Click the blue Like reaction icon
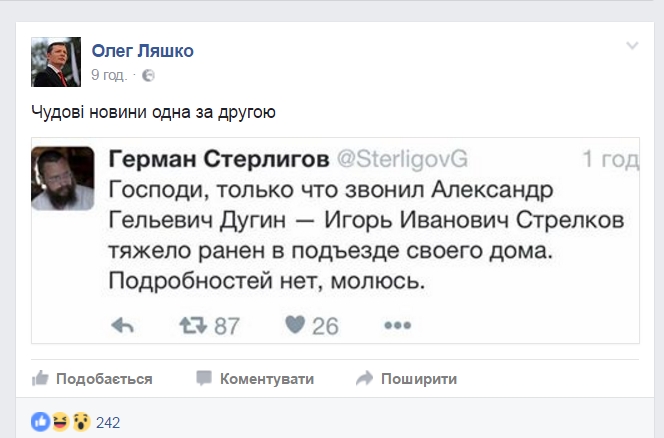The height and width of the screenshot is (438, 664). pyautogui.click(x=40, y=422)
